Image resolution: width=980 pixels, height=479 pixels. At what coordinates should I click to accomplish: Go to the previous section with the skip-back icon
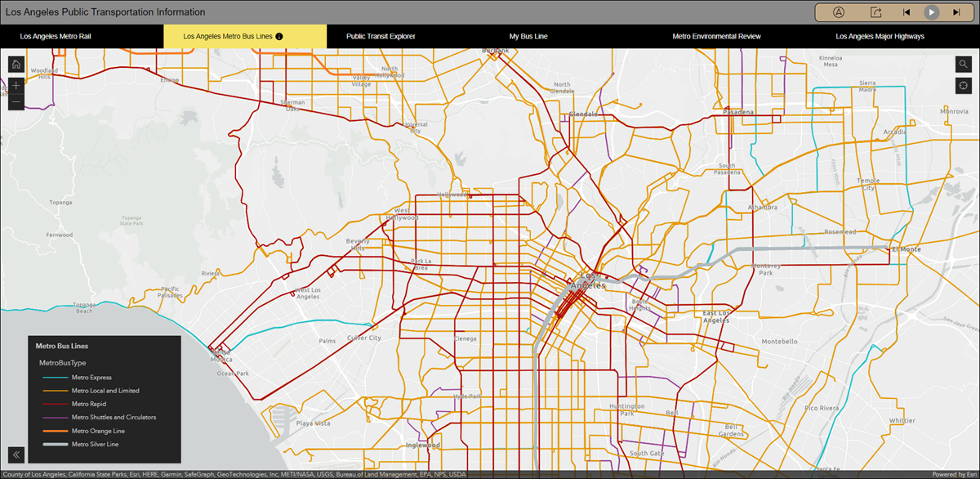coord(906,12)
